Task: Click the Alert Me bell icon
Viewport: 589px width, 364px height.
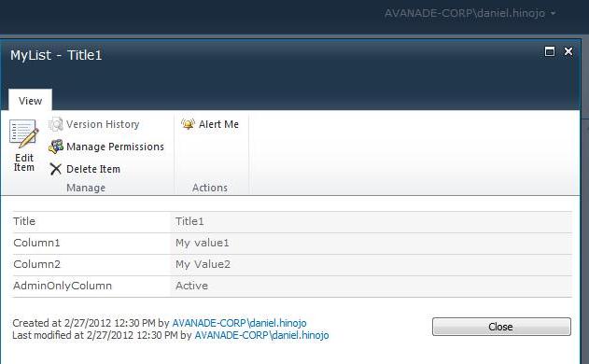Action: [x=189, y=124]
